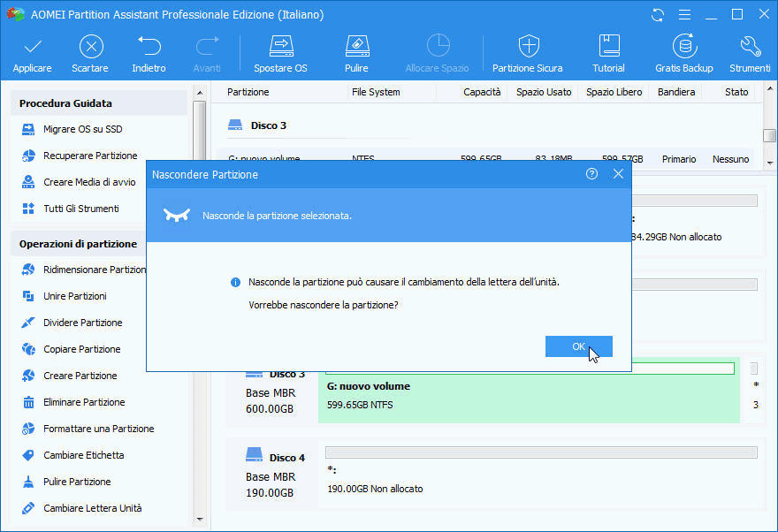Click the refresh icon in title bar
This screenshot has height=532, width=778.
point(657,15)
